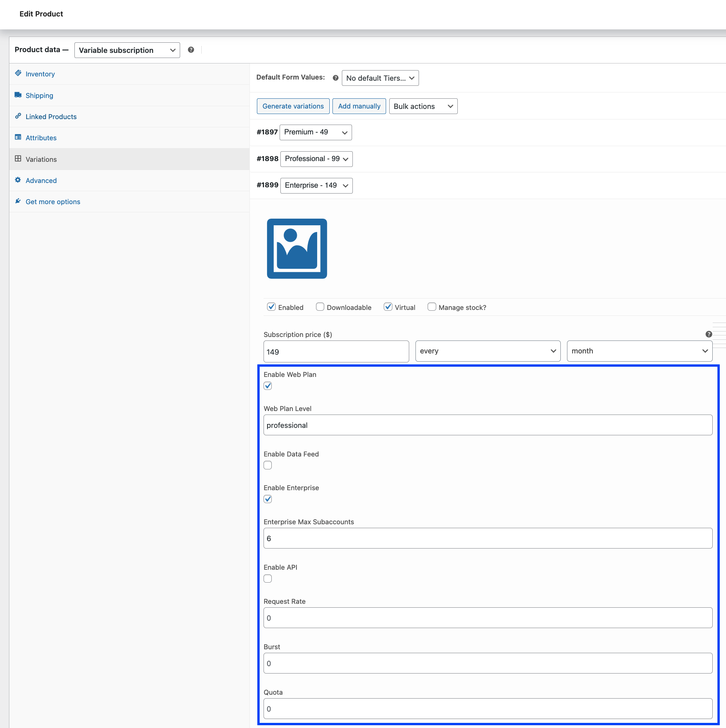Click the Inventory tag icon
Screen dimensions: 726x728
click(x=18, y=73)
